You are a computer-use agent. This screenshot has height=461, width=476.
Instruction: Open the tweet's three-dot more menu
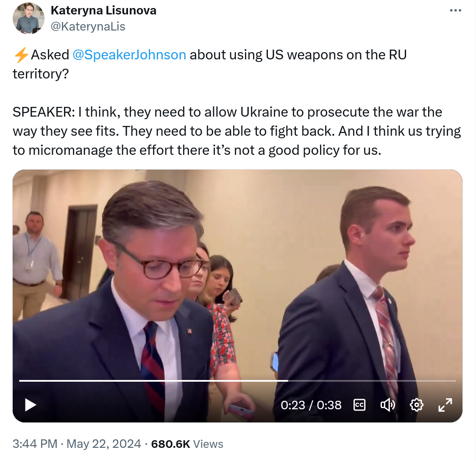(x=455, y=11)
